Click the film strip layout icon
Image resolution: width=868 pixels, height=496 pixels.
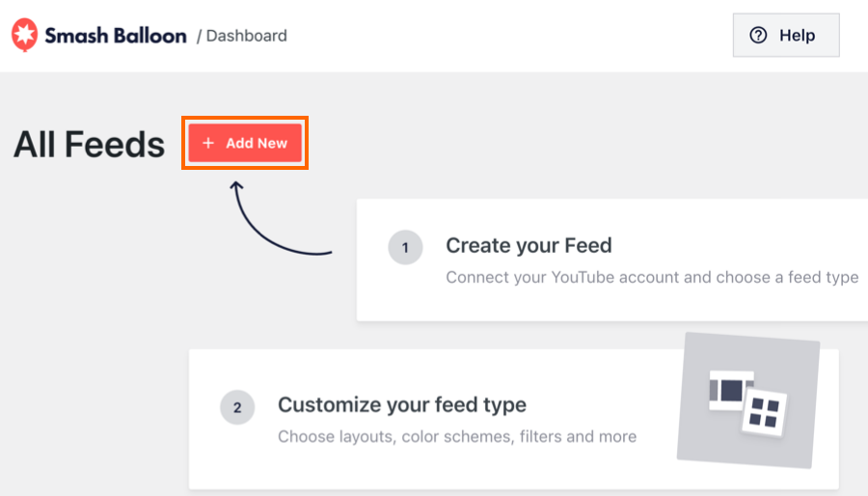[x=732, y=390]
